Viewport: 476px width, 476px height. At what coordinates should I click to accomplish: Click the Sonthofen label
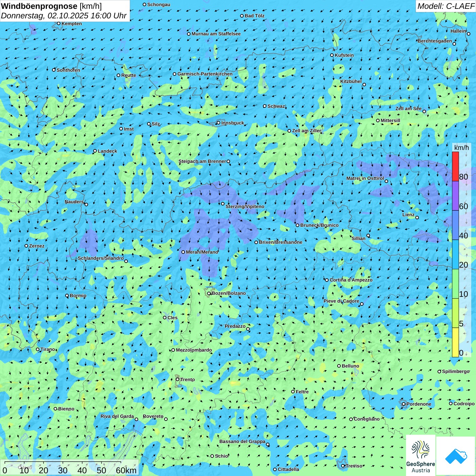point(68,70)
